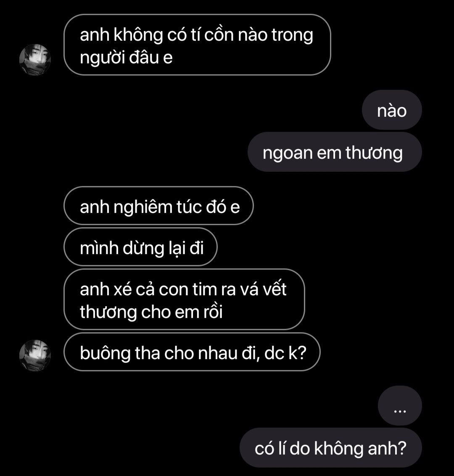Tap the sent message 'nào'
The height and width of the screenshot is (476, 454).
[392, 110]
